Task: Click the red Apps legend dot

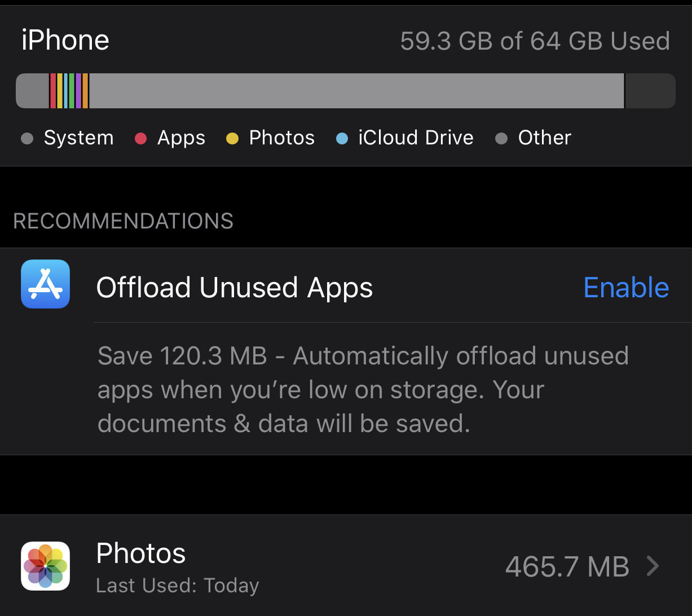Action: [140, 138]
